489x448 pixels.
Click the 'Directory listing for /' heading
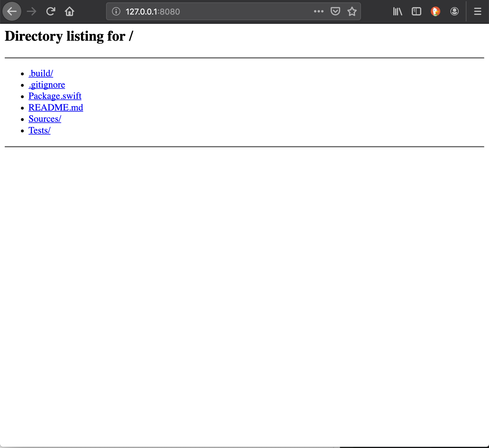click(69, 36)
